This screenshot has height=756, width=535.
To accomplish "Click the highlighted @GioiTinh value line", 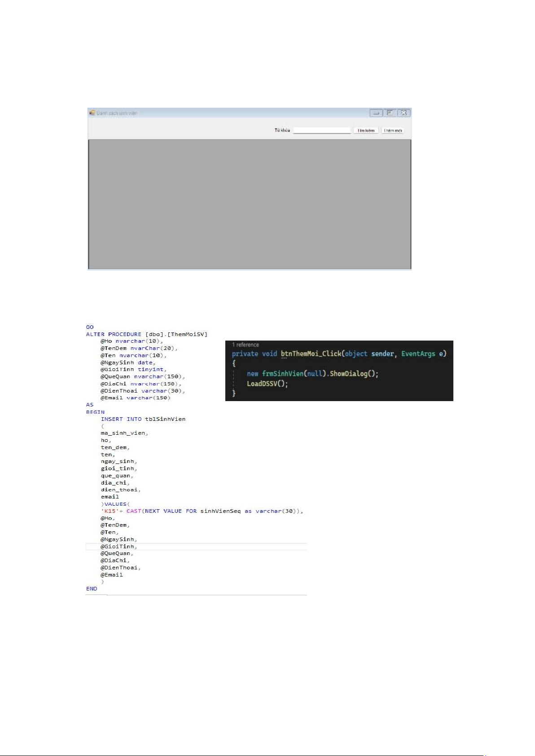I will tap(119, 546).
